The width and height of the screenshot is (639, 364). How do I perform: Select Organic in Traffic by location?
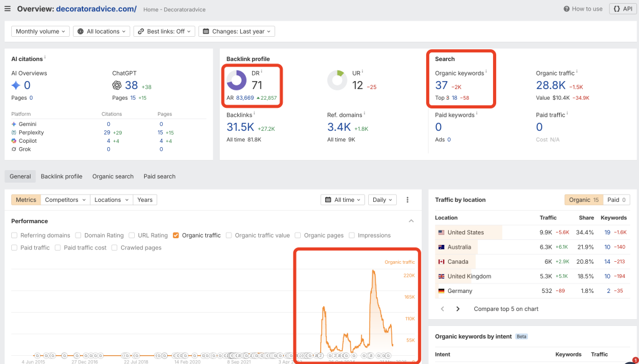(583, 200)
